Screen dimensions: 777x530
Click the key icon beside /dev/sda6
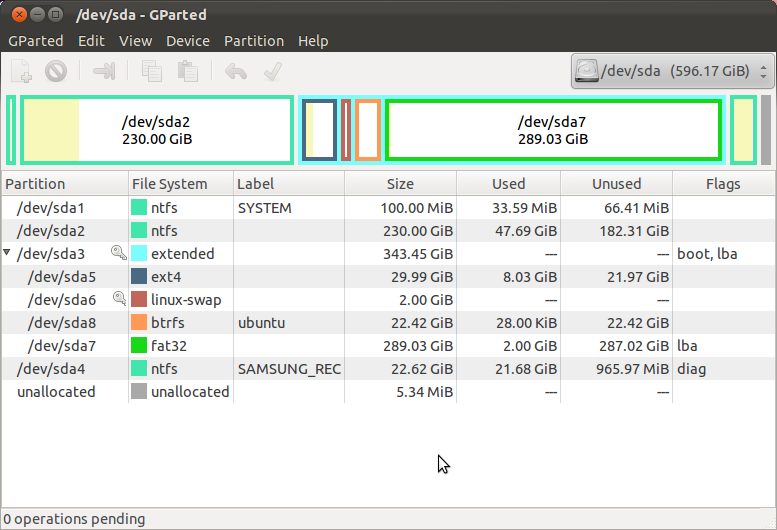[119, 299]
